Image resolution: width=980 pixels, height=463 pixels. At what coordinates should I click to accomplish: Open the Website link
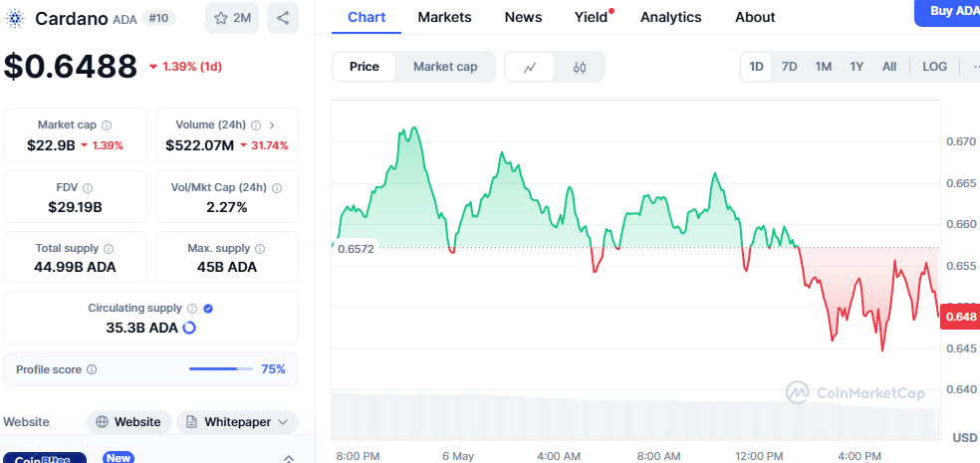coord(128,422)
